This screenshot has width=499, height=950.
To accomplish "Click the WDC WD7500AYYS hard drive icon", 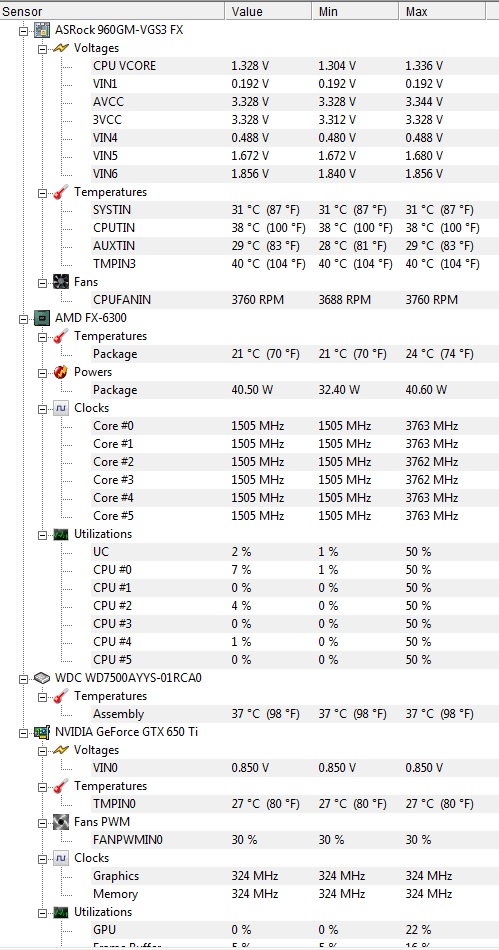I will (x=42, y=677).
